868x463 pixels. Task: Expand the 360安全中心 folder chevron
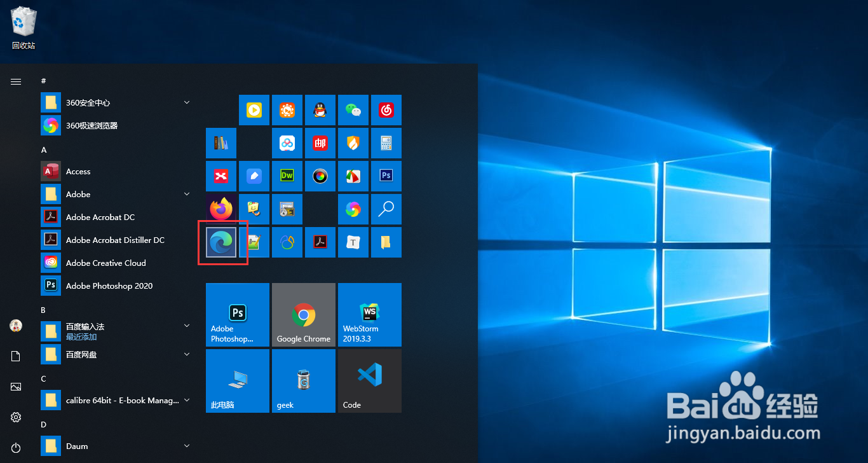[187, 102]
